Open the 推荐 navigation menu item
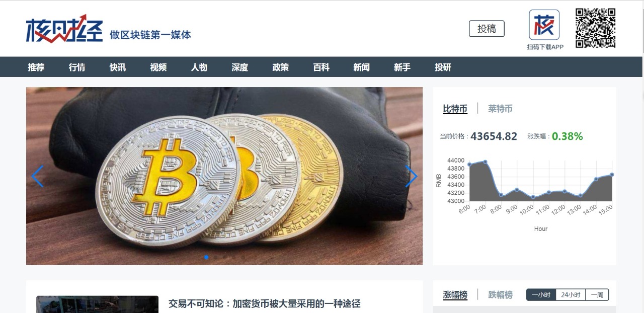The image size is (644, 313). 36,67
